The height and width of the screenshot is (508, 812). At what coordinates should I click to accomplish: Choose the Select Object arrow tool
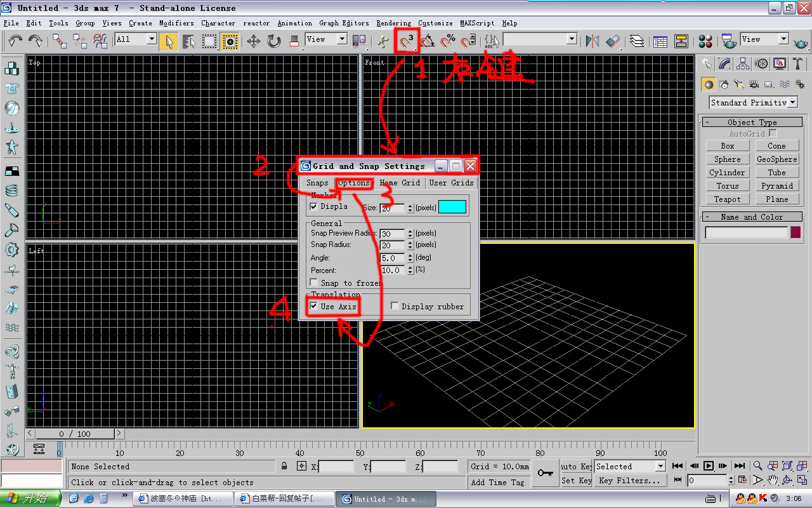(168, 41)
